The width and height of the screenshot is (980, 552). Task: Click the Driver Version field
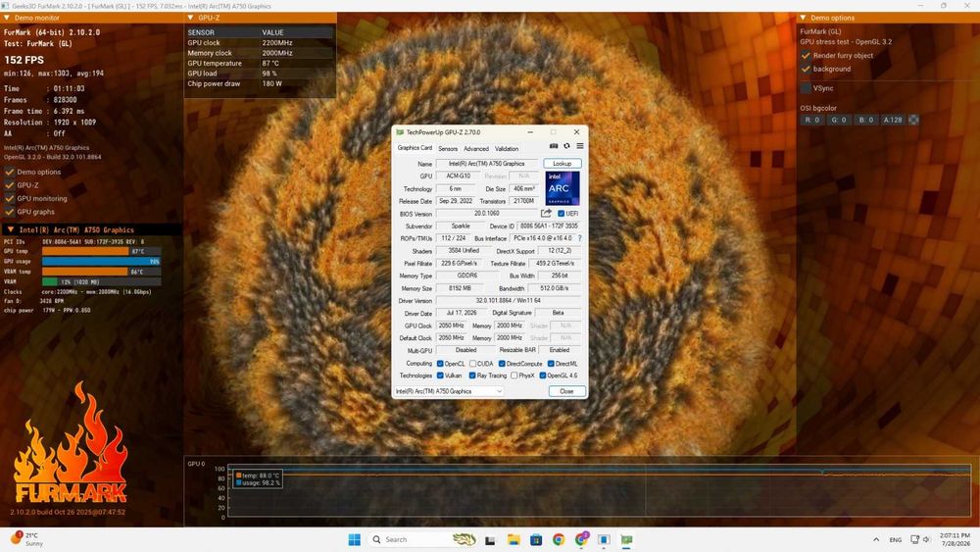tap(508, 301)
